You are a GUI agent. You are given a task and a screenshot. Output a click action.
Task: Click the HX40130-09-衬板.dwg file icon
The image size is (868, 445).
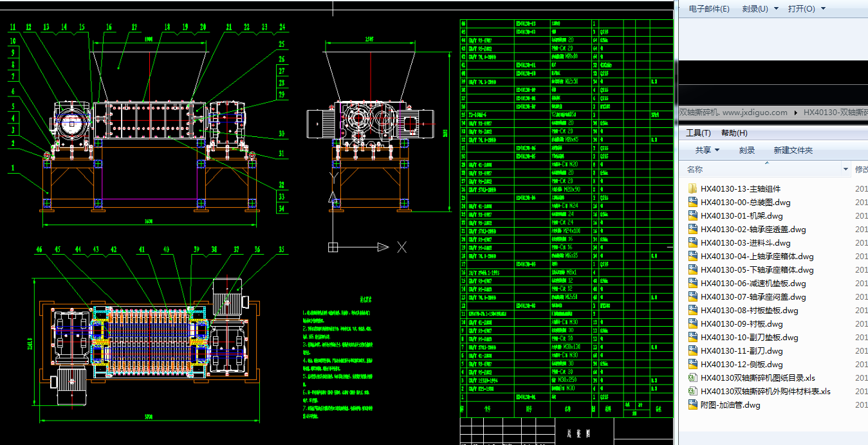[x=693, y=324]
